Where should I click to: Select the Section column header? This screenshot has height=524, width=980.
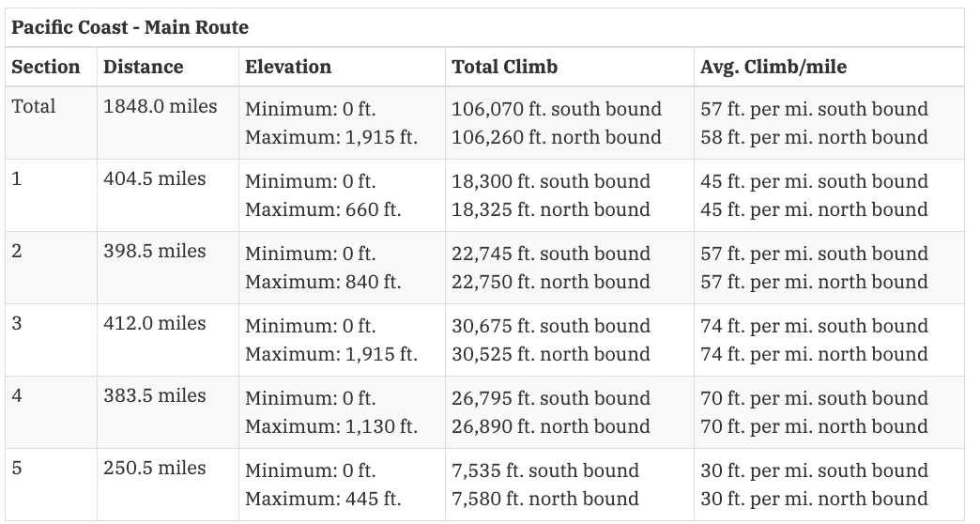[46, 67]
